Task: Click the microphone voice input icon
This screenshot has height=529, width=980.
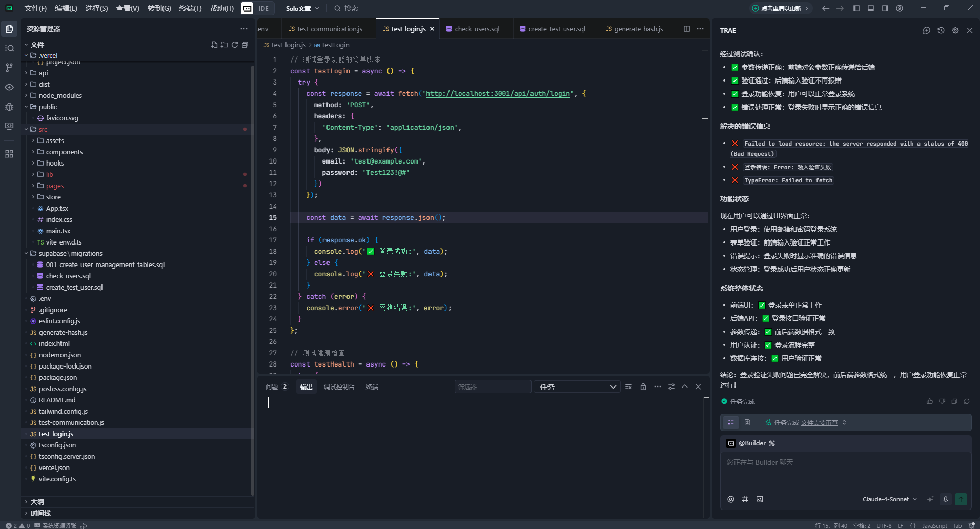Action: 946,499
